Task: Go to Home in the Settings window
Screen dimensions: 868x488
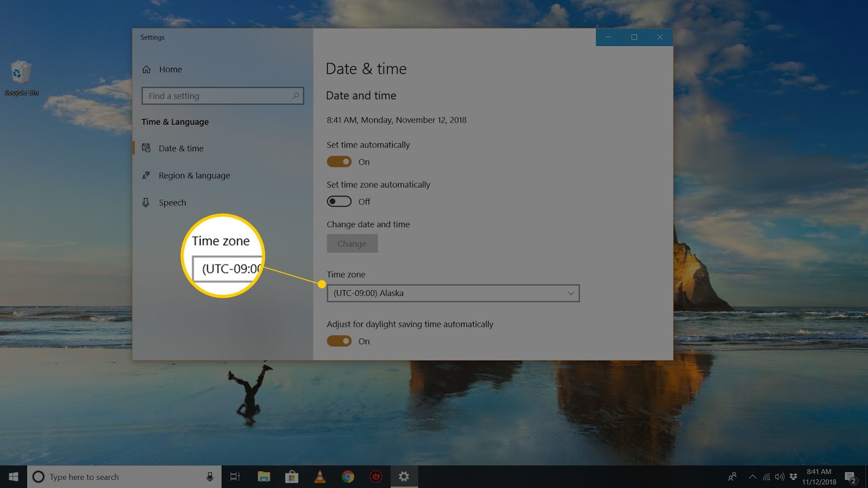Action: (x=170, y=69)
